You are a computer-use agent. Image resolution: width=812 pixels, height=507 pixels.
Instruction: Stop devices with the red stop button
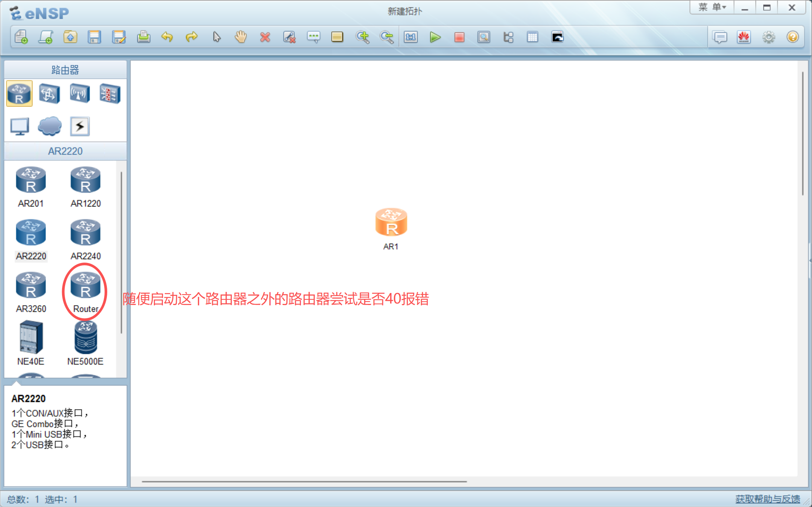pyautogui.click(x=459, y=37)
